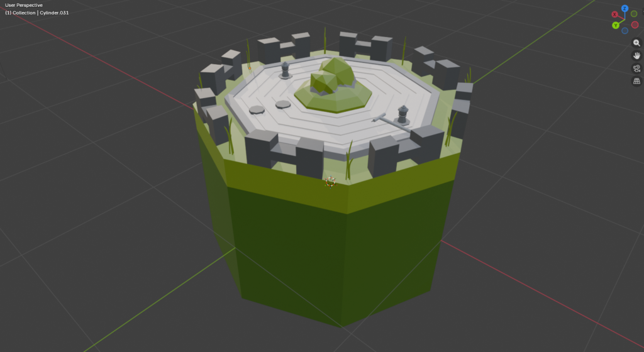Screen dimensions: 644x352
Task: Click the unlabeled blue negative-Z gizmo circle
Action: pos(625,30)
